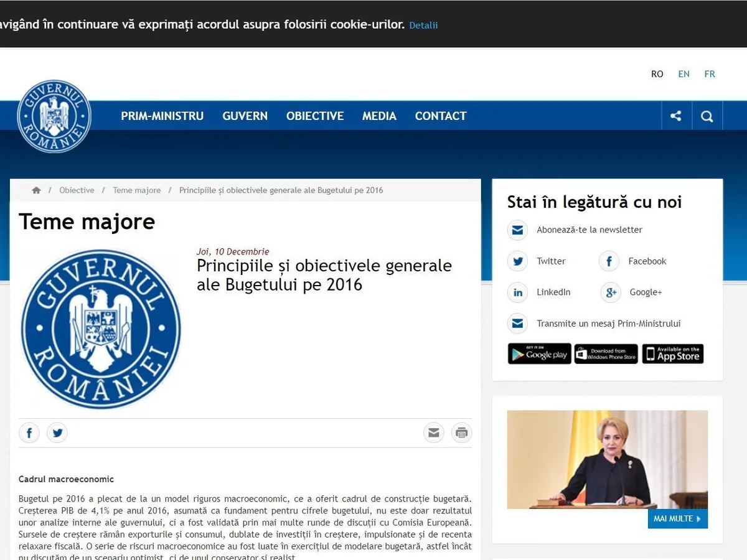Viewport: 747px width, 560px height.
Task: Switch language to EN
Action: 684,74
